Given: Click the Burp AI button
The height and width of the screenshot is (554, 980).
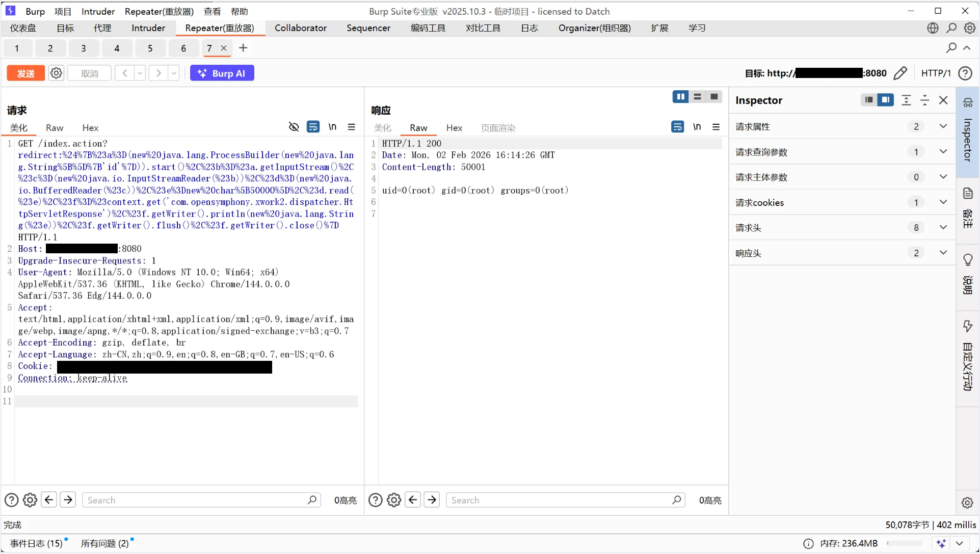Looking at the screenshot, I should pos(222,73).
